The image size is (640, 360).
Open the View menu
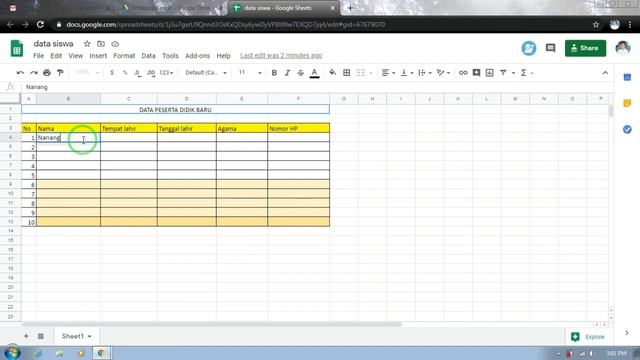(76, 56)
